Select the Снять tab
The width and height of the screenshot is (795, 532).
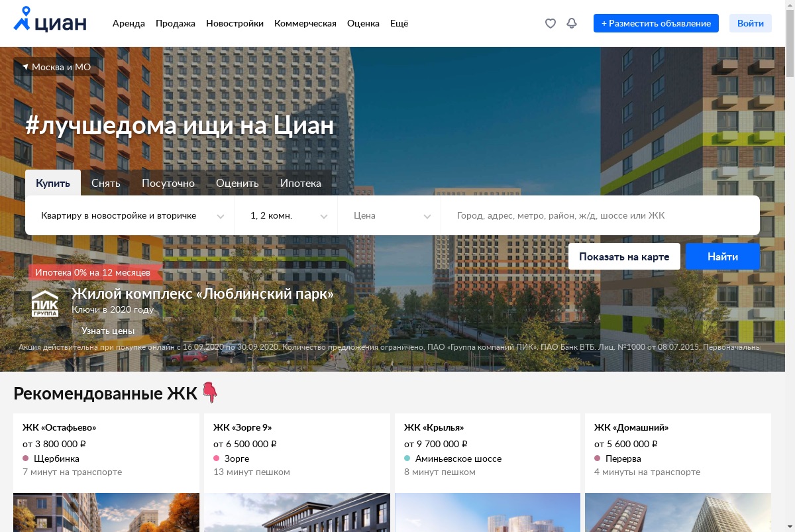pyautogui.click(x=106, y=183)
